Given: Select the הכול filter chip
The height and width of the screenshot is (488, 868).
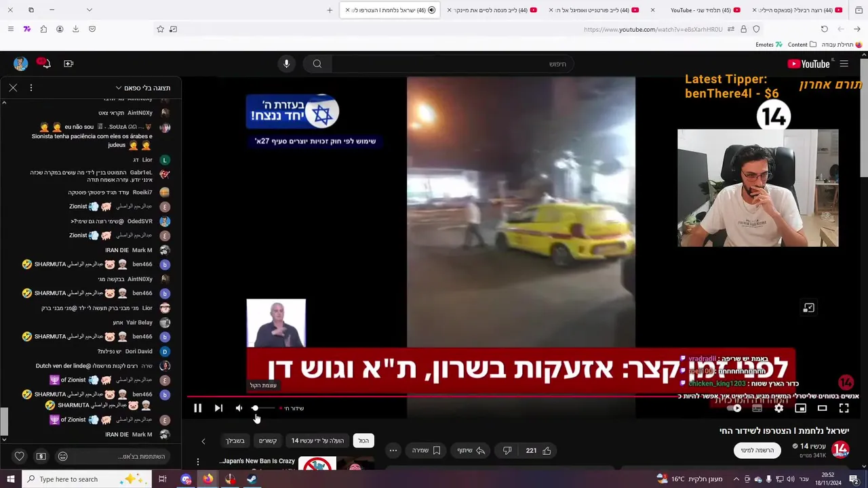Looking at the screenshot, I should [x=363, y=441].
